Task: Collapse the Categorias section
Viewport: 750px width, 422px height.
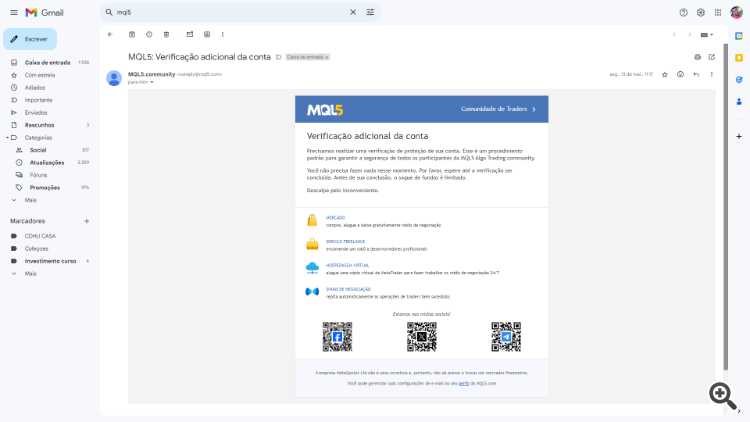Action: point(7,138)
